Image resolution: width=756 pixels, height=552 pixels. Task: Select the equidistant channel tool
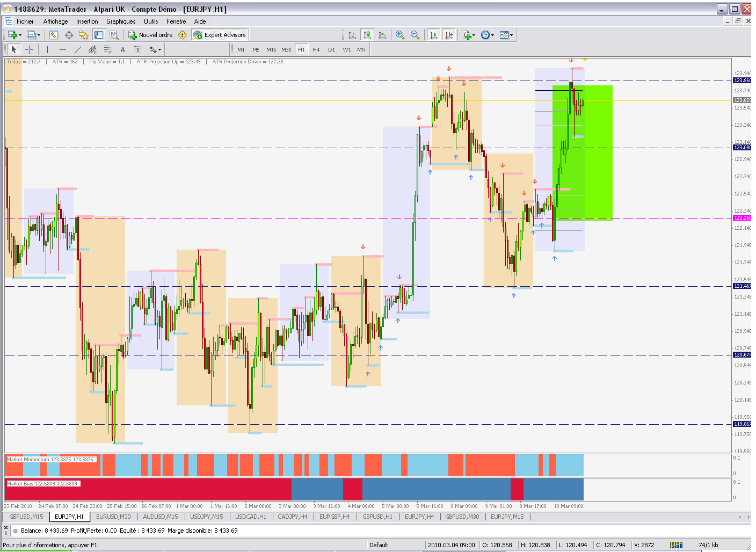(x=92, y=49)
